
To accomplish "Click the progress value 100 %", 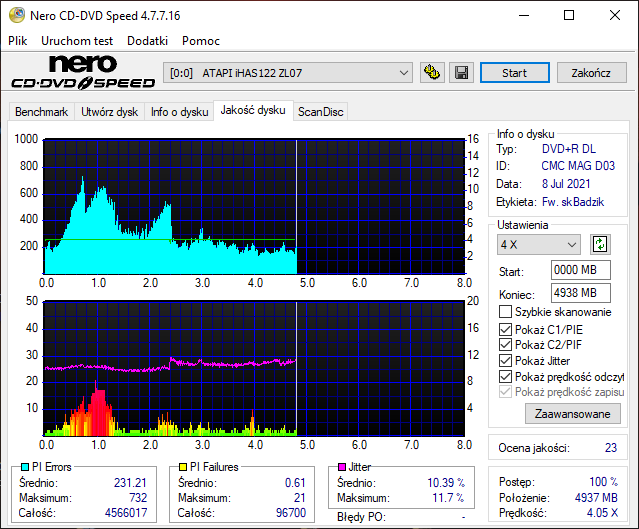I will [604, 482].
